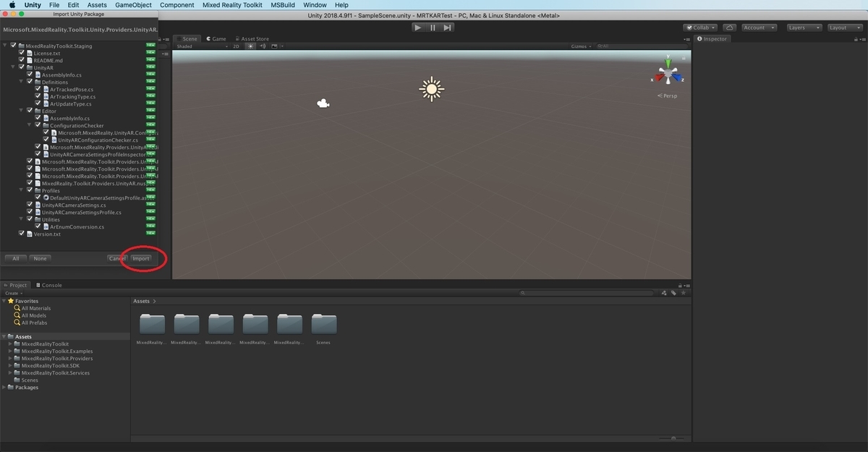The width and height of the screenshot is (868, 452).
Task: Open the GameObject menu
Action: (x=134, y=5)
